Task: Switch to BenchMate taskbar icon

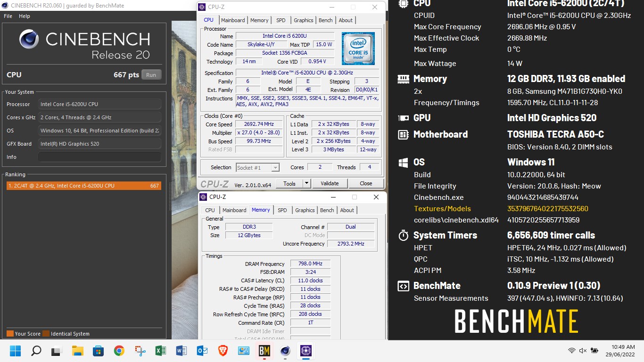Action: coord(264,351)
